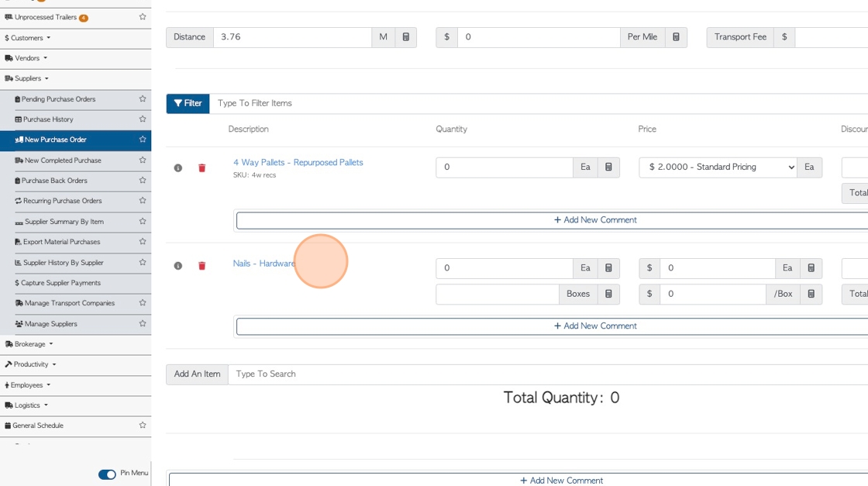Image resolution: width=868 pixels, height=486 pixels.
Task: Star the Pending Purchase Orders menu item
Action: [143, 99]
